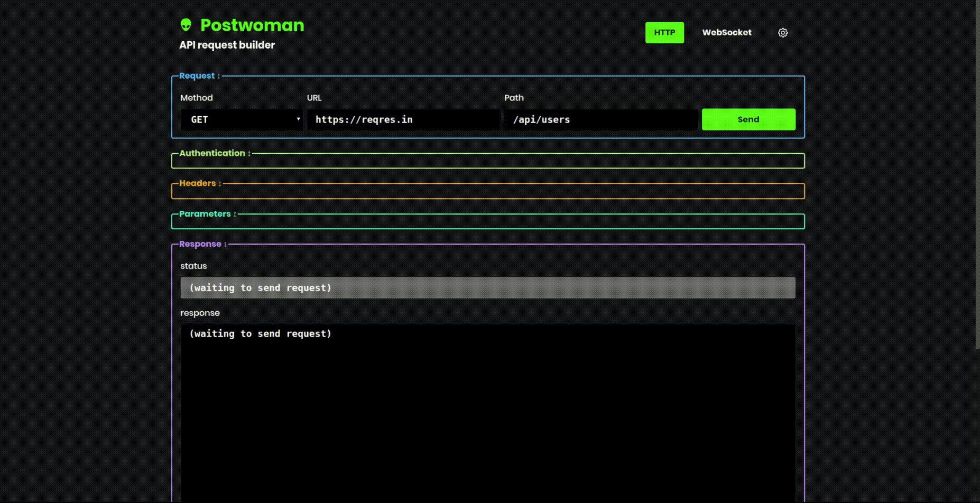
Task: Switch to the WebSocket tab
Action: click(727, 33)
